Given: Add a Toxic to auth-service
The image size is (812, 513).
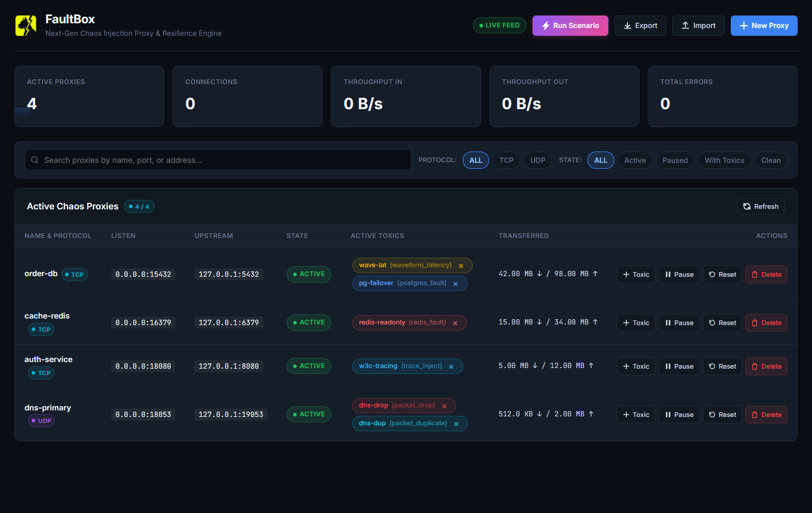Looking at the screenshot, I should (636, 366).
